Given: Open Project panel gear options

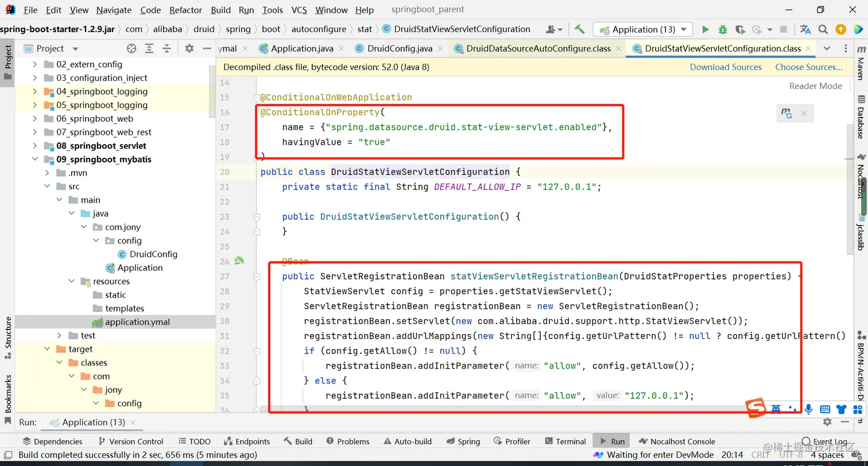Looking at the screenshot, I should 189,49.
